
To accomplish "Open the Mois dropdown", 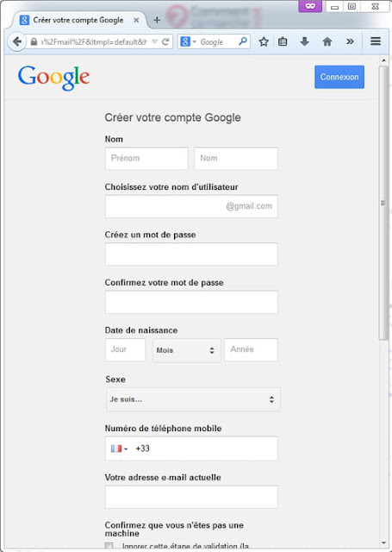I will (187, 350).
